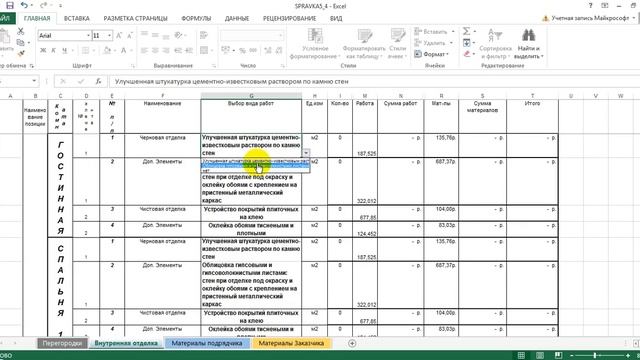The width and height of the screenshot is (640, 360).
Task: Click inside the formula bar text
Action: pos(231,82)
